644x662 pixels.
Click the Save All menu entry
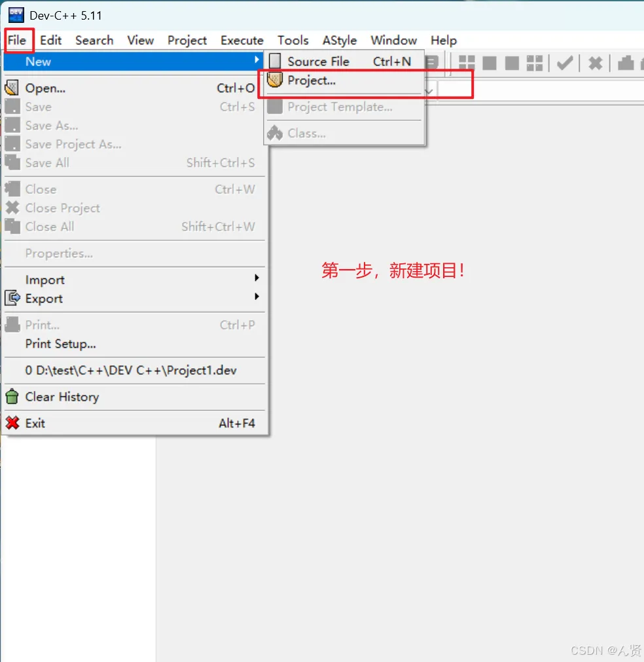pos(134,162)
